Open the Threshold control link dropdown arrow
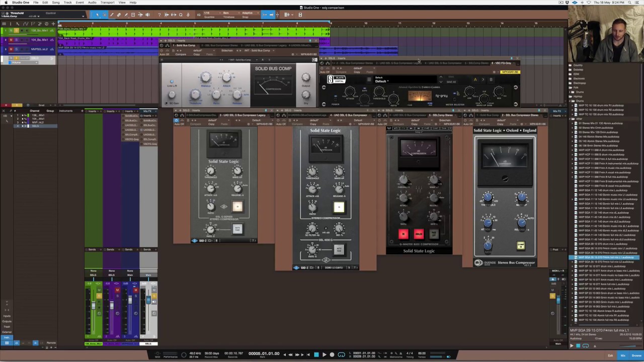The image size is (644, 362). pos(84,16)
